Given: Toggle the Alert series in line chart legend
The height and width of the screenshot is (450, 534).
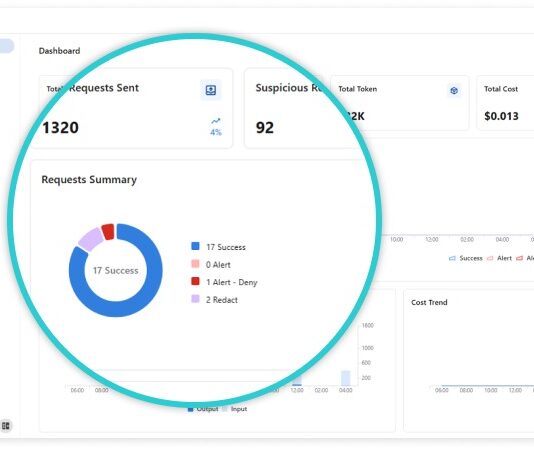Looking at the screenshot, I should click(x=499, y=258).
